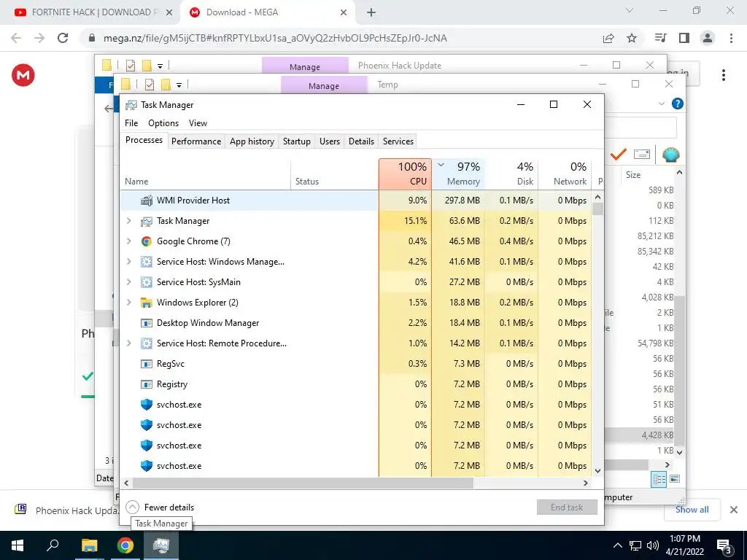Viewport: 747px width, 560px height.
Task: Click the End task button
Action: pyautogui.click(x=567, y=507)
